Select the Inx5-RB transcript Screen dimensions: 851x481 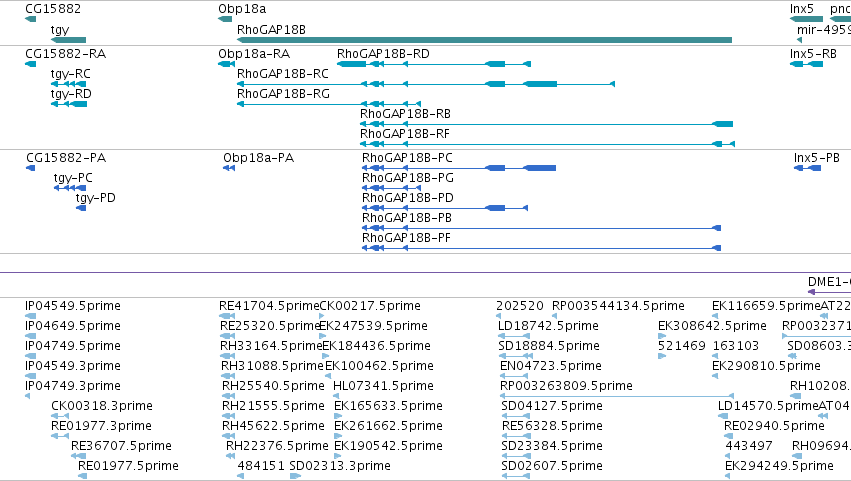coord(806,64)
